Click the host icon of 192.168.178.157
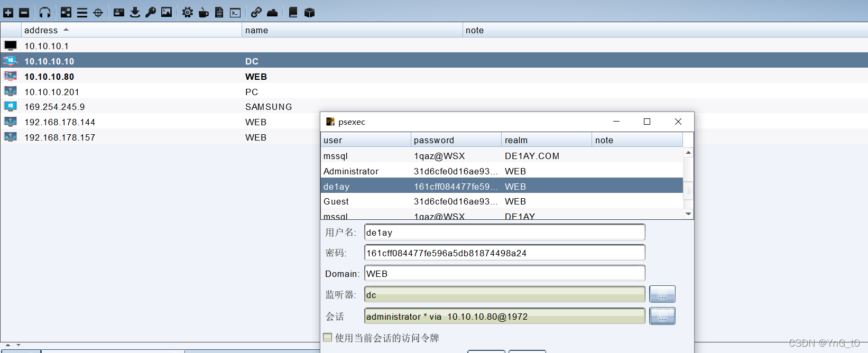The height and width of the screenshot is (353, 868). (11, 137)
